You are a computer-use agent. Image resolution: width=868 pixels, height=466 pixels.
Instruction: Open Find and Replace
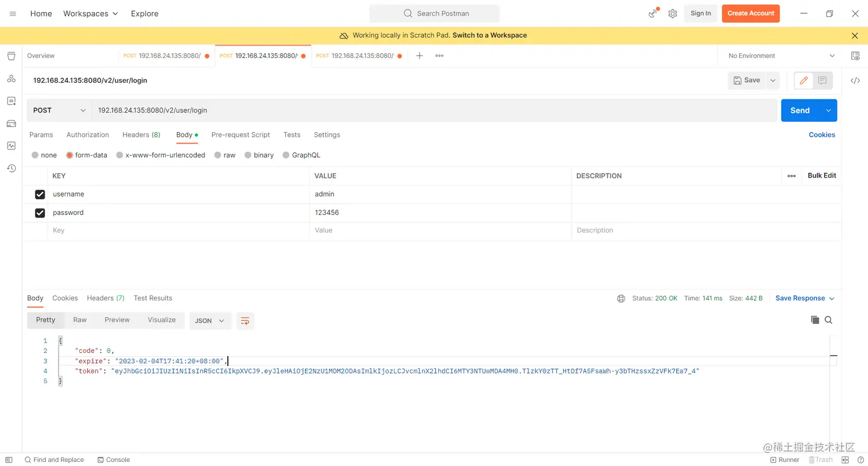point(54,460)
